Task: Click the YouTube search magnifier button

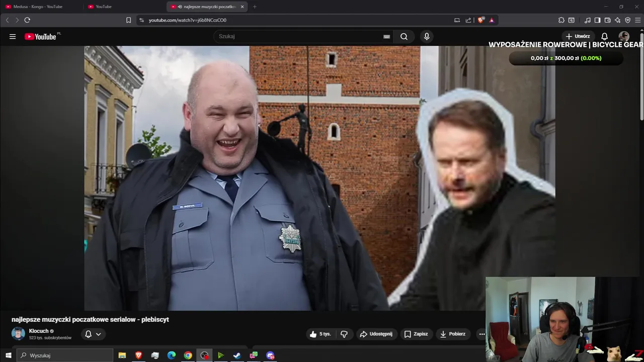Action: (404, 36)
